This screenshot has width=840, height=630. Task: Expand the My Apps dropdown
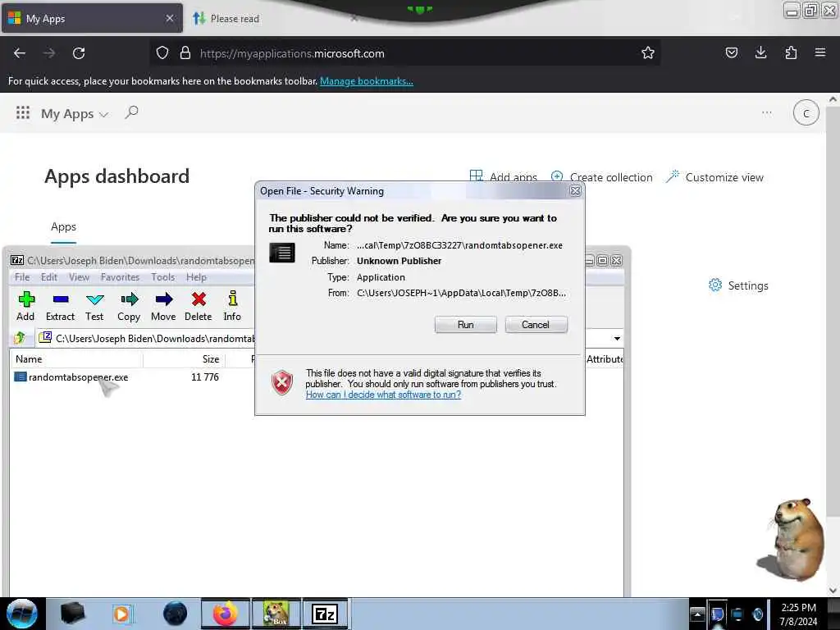click(x=75, y=114)
